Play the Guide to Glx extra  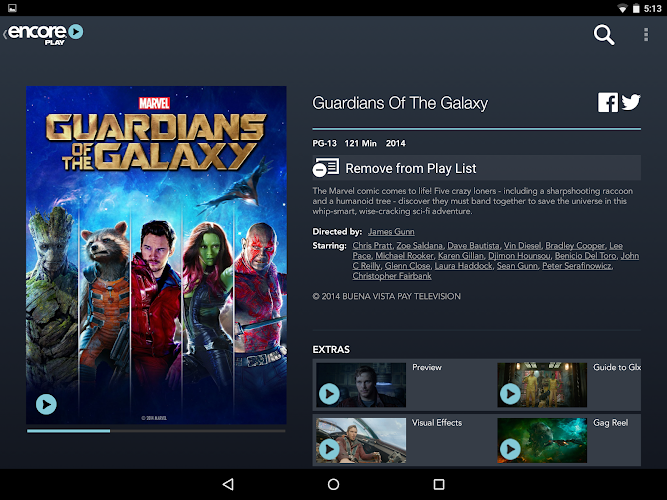[x=510, y=394]
